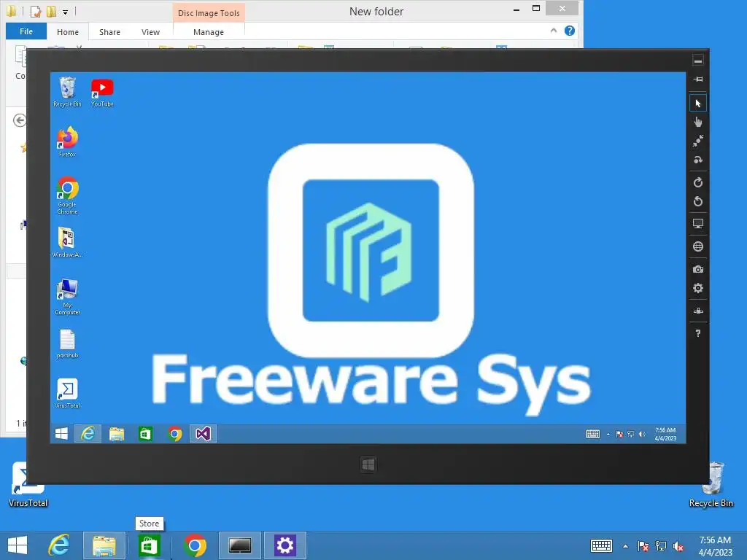Select basic touch mode hand icon
This screenshot has width=747, height=560.
698,122
